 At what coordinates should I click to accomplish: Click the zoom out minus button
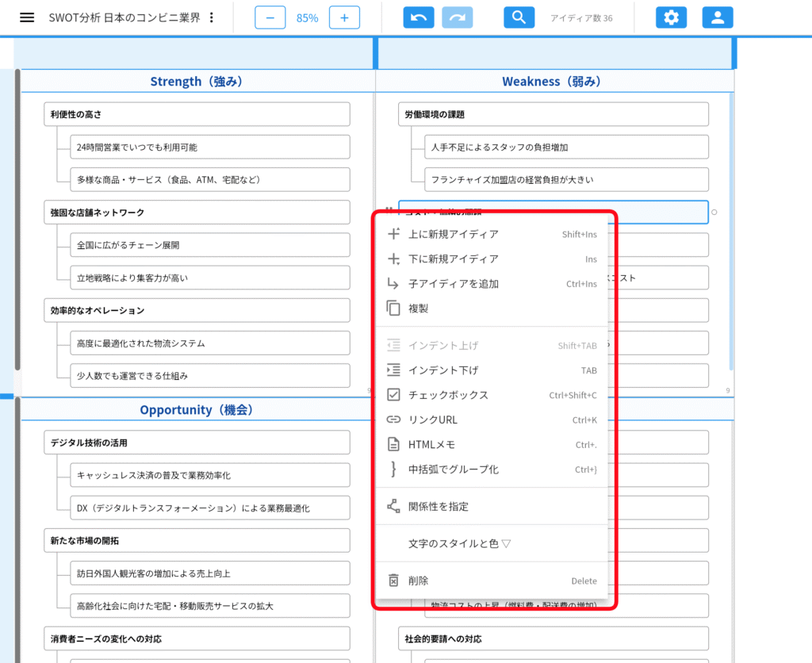point(270,17)
